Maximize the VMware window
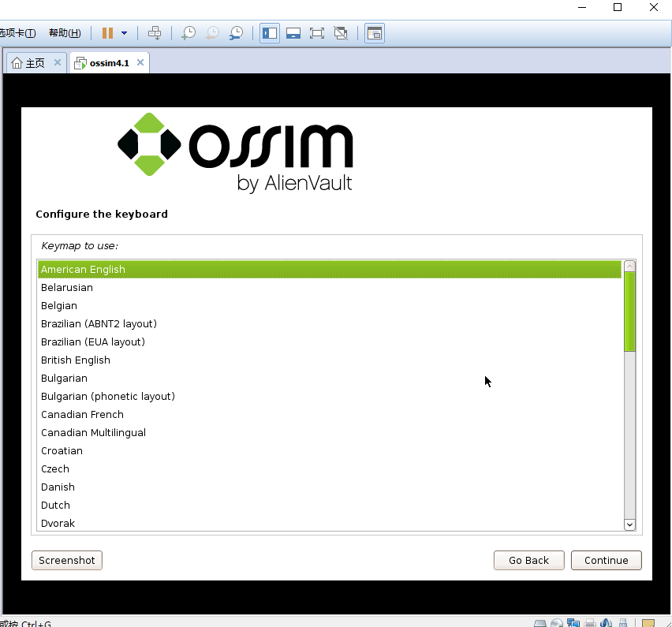672x627 pixels. click(618, 7)
